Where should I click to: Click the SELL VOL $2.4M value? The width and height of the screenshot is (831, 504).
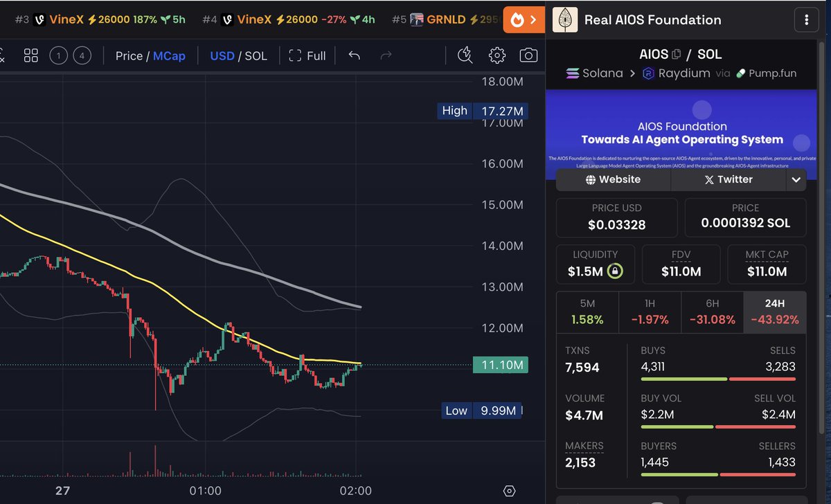point(778,415)
